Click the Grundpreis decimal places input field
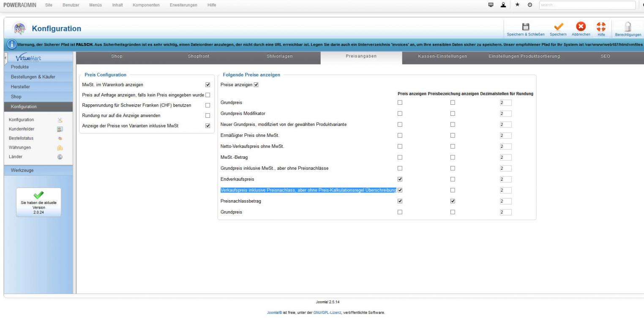 tap(505, 103)
